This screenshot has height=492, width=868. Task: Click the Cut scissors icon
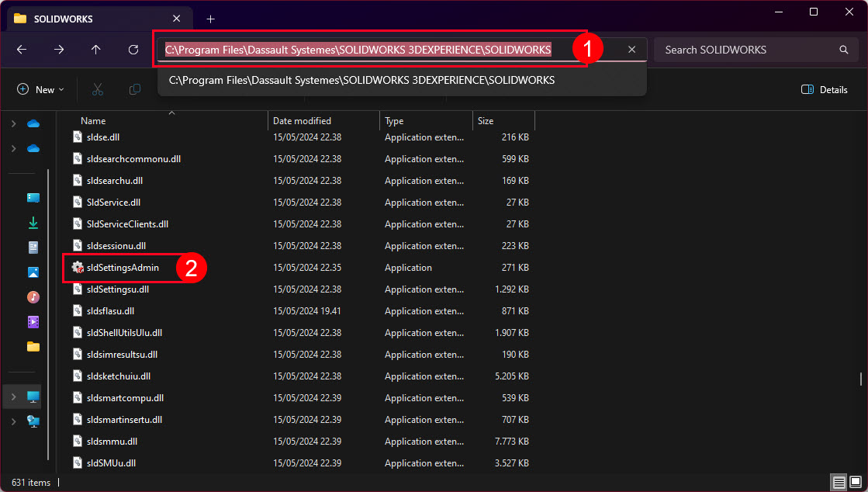[x=98, y=90]
